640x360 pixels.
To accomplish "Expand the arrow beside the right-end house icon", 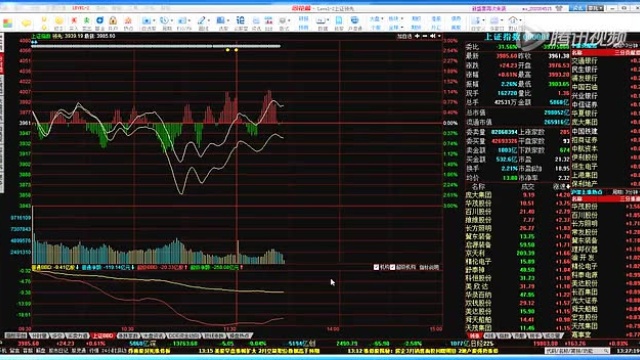I will [x=520, y=20].
